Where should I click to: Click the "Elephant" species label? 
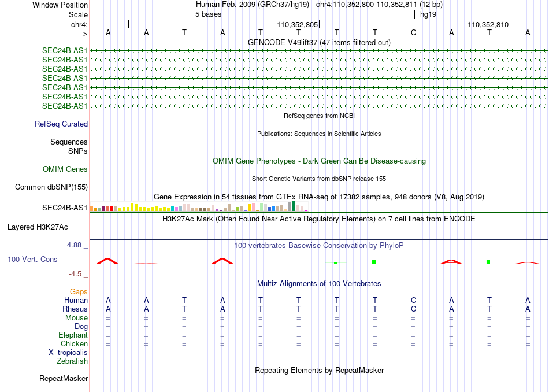pos(73,335)
